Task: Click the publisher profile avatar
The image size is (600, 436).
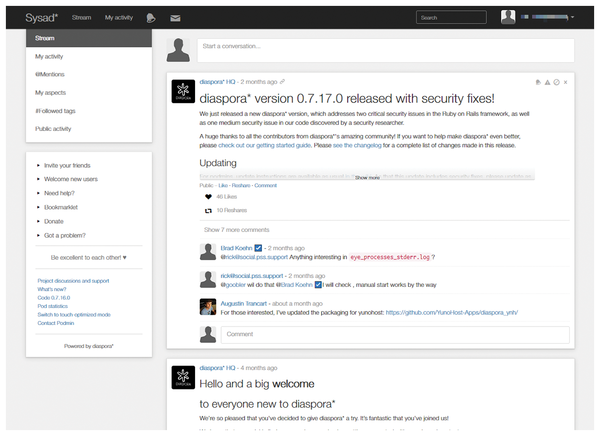Action: click(x=178, y=50)
